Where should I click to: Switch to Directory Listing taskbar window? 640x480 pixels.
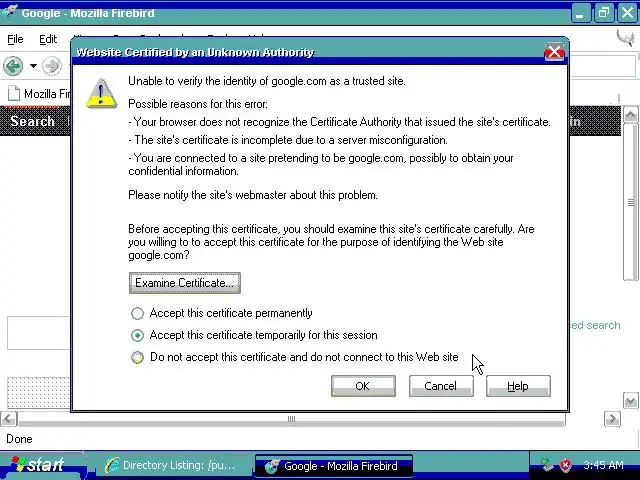171,465
